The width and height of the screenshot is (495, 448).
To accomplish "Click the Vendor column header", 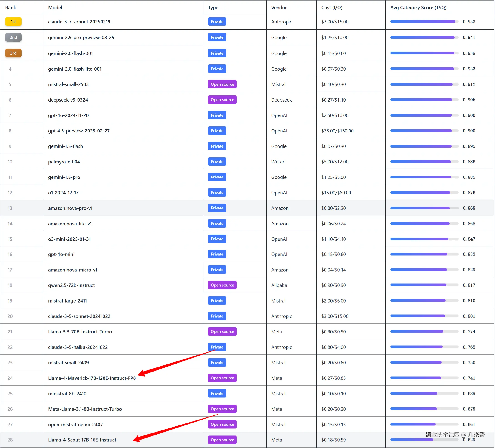I will tap(279, 8).
